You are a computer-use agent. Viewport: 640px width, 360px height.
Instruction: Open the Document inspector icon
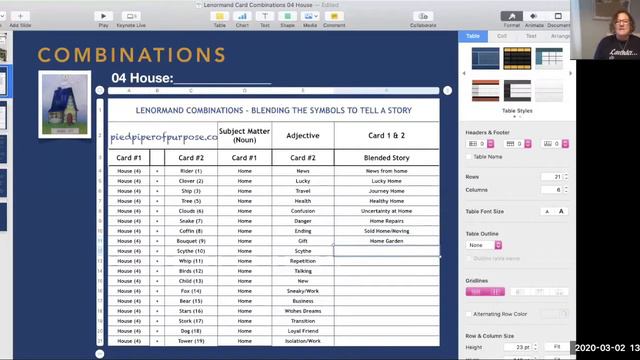[558, 16]
